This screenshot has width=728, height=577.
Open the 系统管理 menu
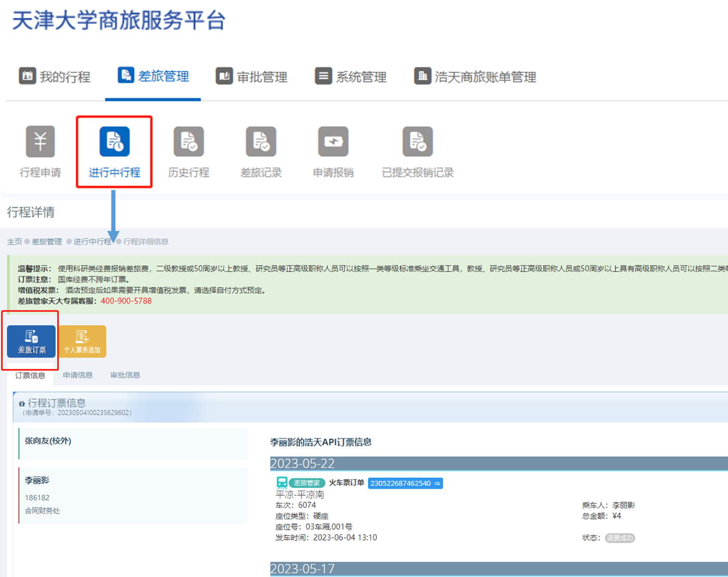tap(350, 77)
